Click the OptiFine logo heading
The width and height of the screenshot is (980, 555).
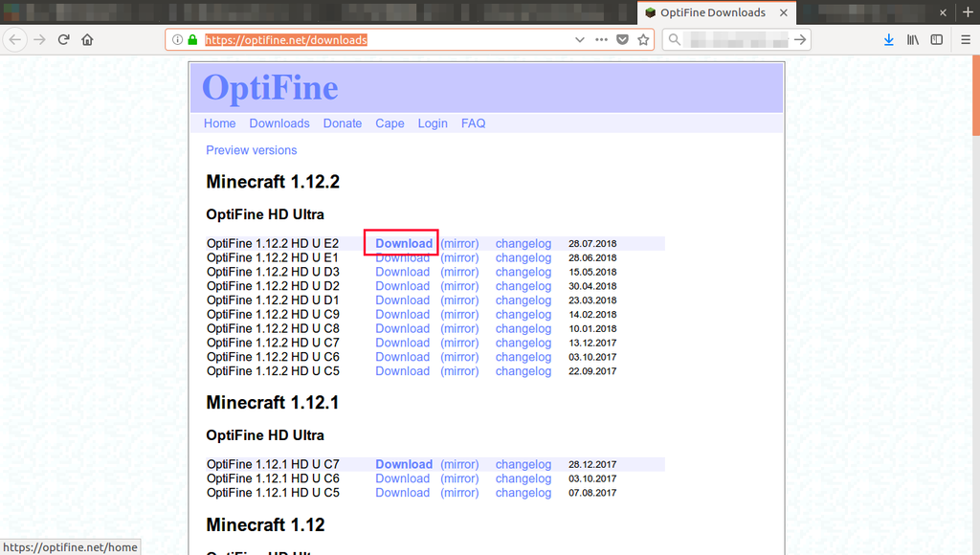270,87
